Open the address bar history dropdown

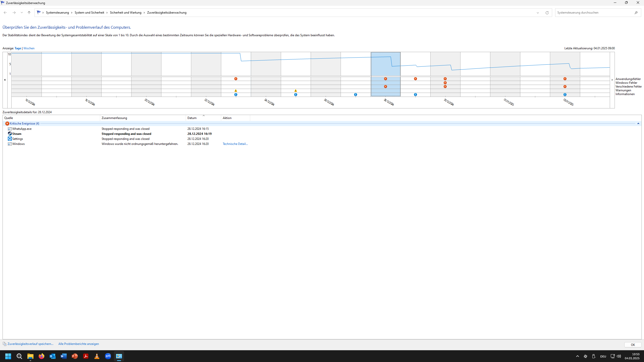pos(538,12)
